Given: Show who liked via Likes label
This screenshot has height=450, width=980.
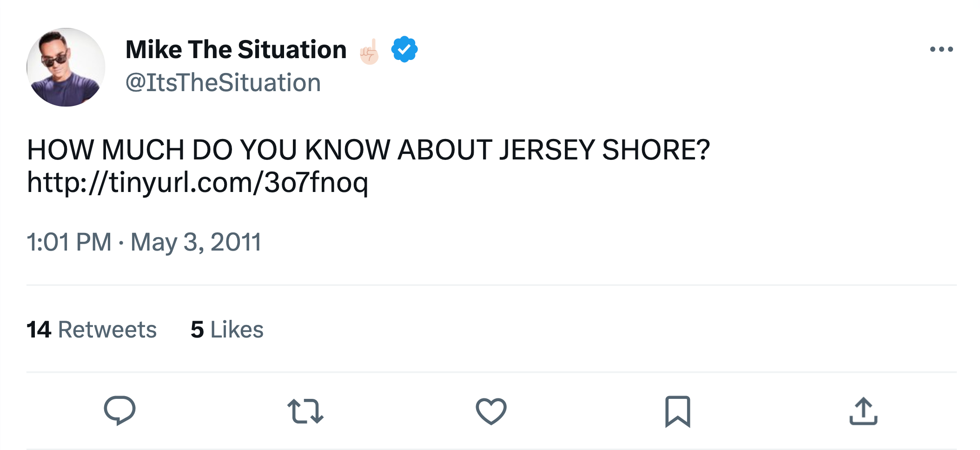Looking at the screenshot, I should coord(237,330).
